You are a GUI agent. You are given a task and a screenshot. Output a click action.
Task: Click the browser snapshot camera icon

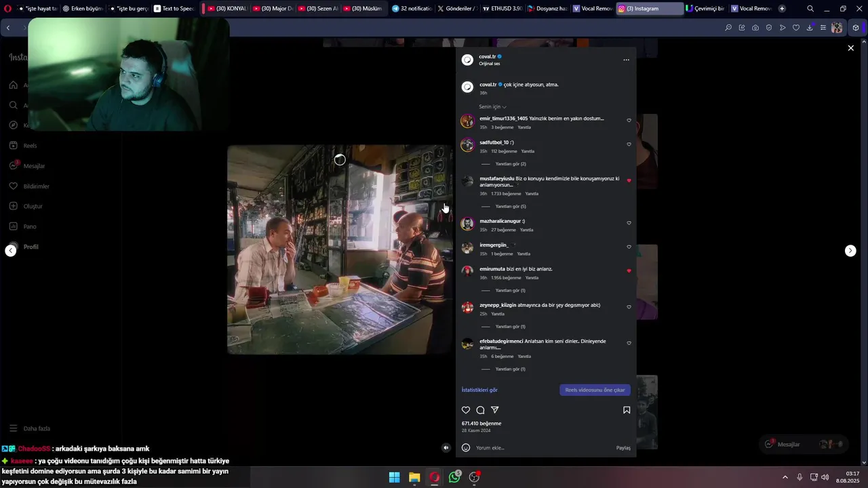755,28
